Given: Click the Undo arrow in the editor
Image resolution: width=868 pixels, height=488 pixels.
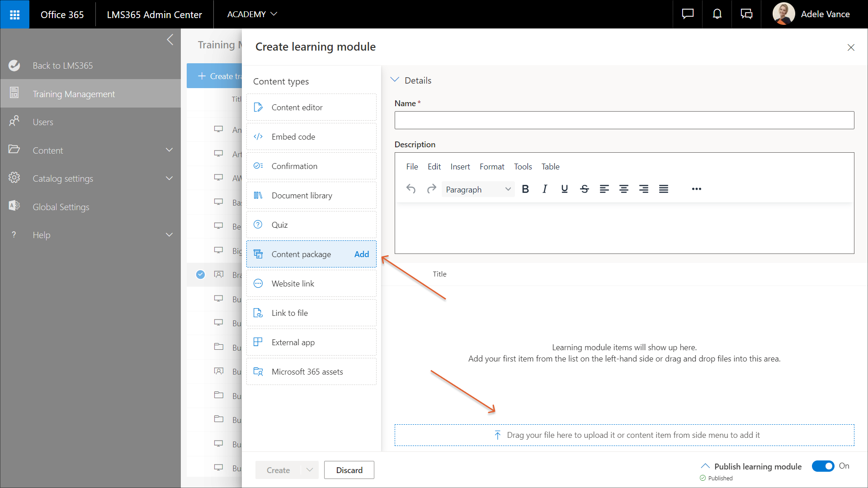Looking at the screenshot, I should click(x=410, y=189).
